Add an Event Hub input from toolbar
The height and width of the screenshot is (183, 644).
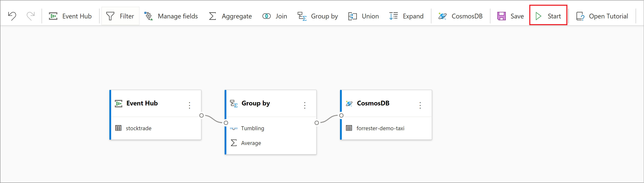[70, 16]
